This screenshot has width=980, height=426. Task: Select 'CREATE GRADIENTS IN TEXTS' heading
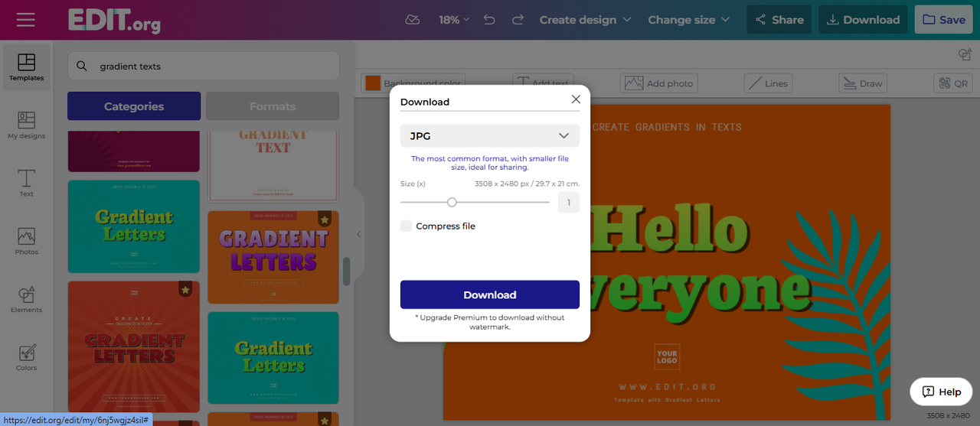pos(667,127)
